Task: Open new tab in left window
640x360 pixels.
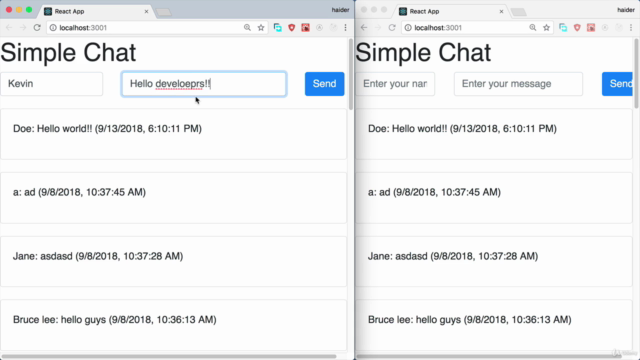Action: click(164, 12)
